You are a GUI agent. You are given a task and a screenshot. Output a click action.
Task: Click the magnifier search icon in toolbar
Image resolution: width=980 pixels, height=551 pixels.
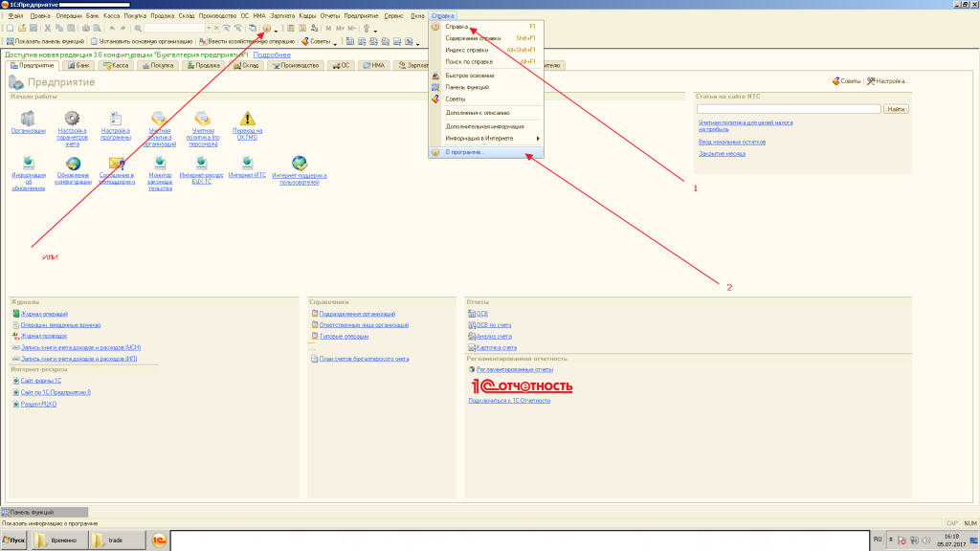(x=138, y=28)
